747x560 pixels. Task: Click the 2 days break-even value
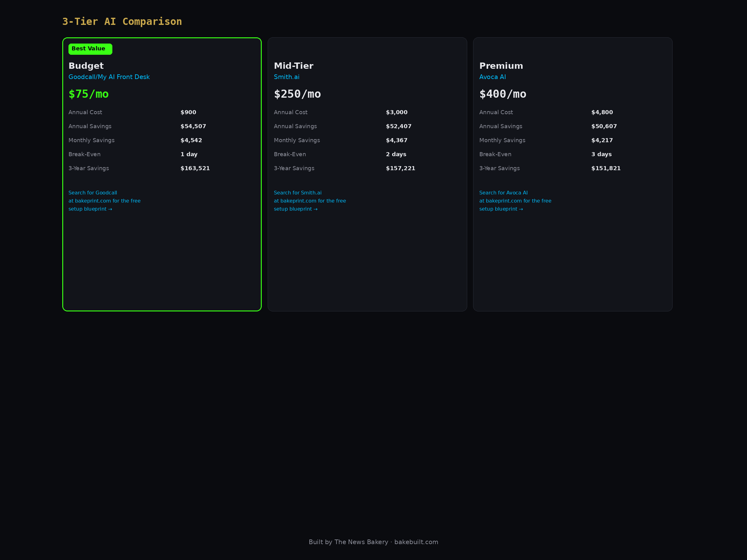[396, 154]
